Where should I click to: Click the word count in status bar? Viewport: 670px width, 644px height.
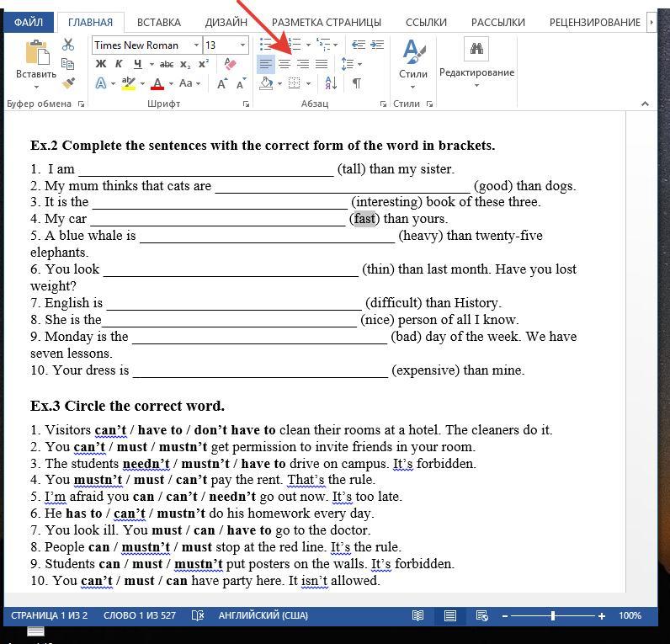click(x=140, y=615)
